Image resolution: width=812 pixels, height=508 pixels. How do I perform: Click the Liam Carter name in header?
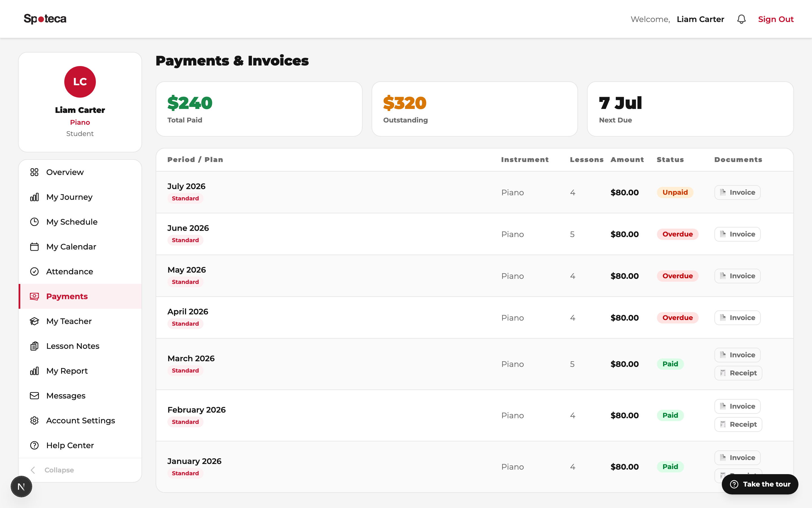[700, 19]
